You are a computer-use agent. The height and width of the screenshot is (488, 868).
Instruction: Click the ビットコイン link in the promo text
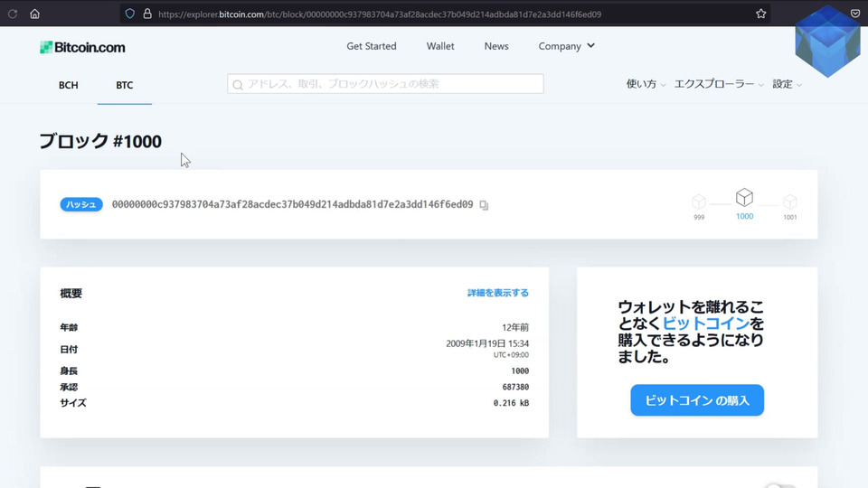706,324
